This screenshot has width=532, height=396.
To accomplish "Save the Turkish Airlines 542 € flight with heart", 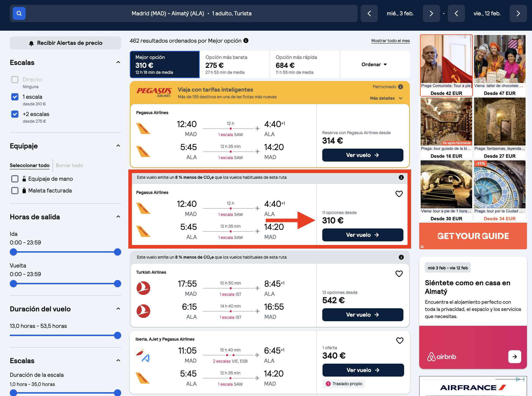I will click(x=399, y=274).
